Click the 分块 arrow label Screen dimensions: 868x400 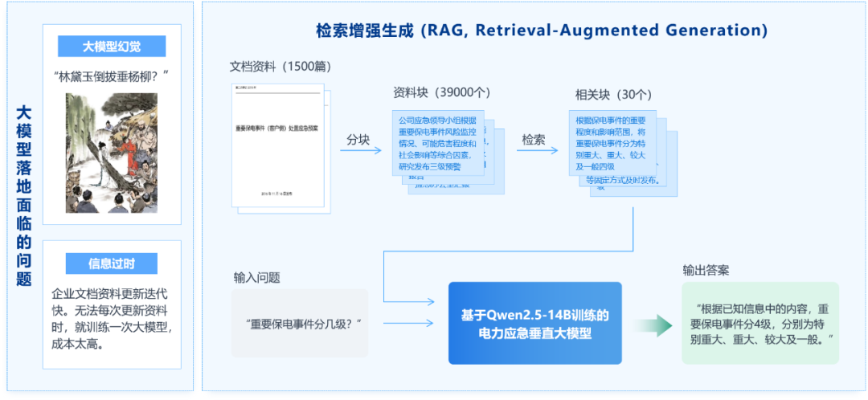point(358,139)
